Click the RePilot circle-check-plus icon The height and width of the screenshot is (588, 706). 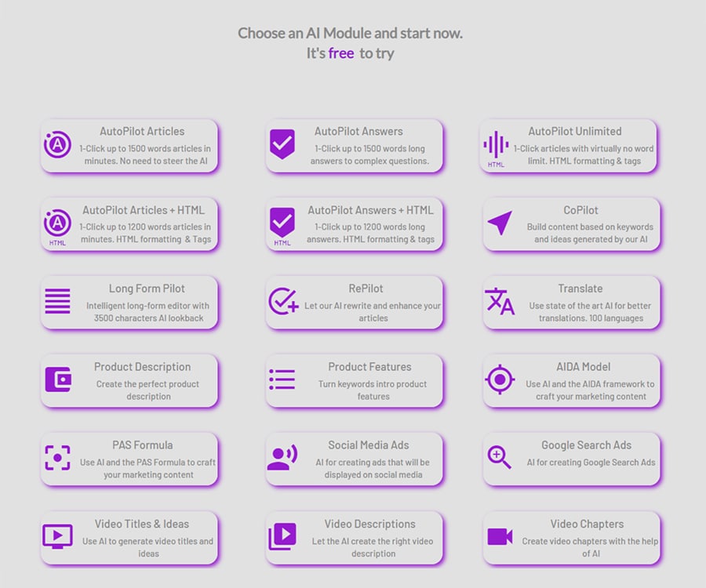pyautogui.click(x=282, y=301)
